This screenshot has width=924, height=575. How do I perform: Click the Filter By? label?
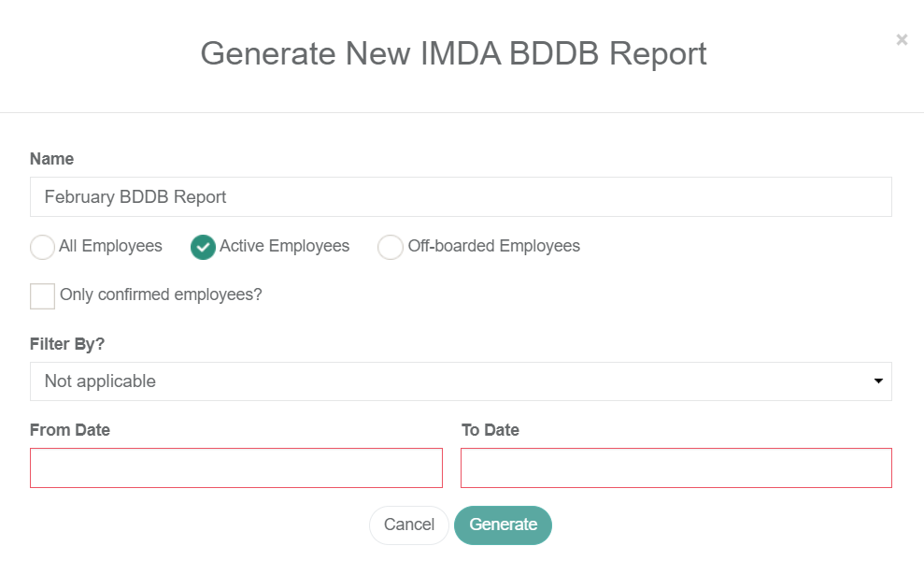[x=67, y=344]
